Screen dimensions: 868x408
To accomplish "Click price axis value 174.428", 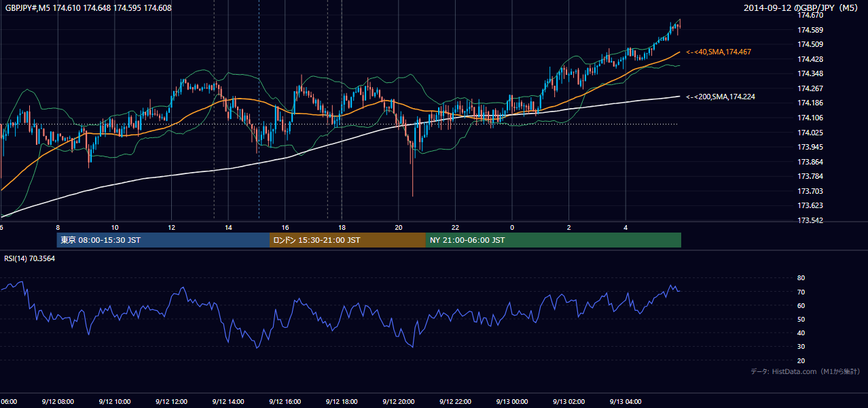I will 810,59.
